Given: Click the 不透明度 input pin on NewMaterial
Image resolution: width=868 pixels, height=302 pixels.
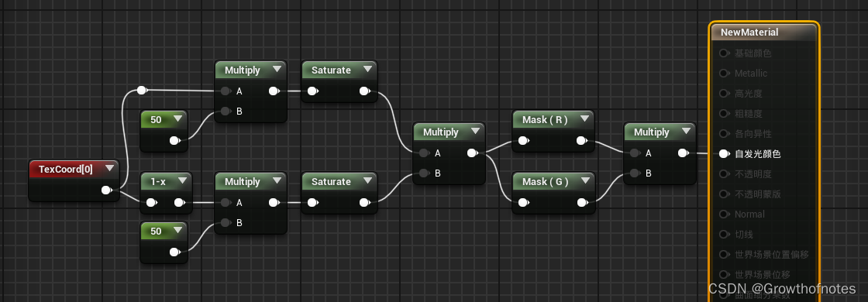Looking at the screenshot, I should point(724,173).
